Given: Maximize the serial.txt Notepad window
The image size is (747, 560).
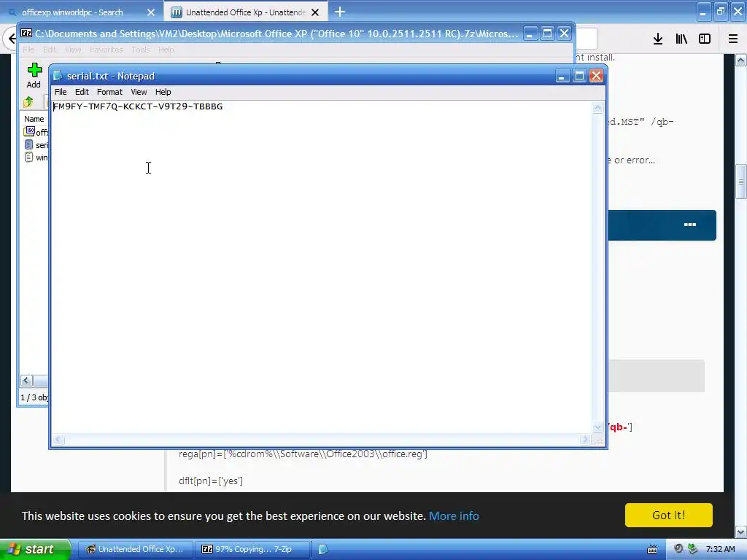Looking at the screenshot, I should tap(579, 76).
